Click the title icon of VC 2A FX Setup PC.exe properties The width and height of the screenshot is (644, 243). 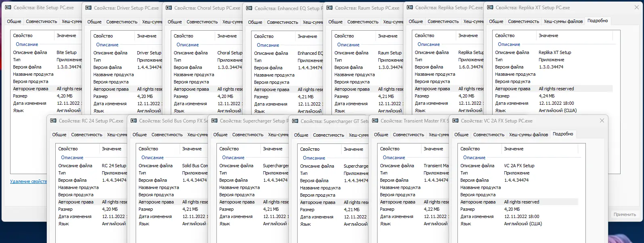(455, 121)
